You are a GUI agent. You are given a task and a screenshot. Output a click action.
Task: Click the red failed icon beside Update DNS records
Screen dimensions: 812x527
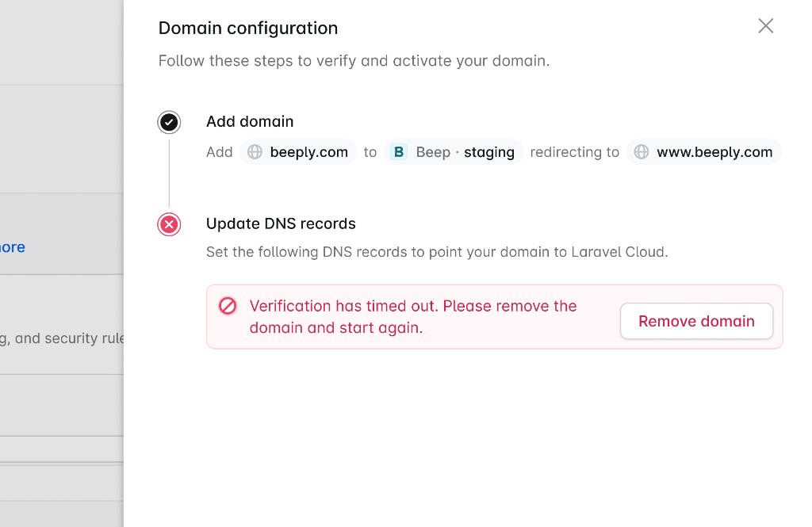169,225
